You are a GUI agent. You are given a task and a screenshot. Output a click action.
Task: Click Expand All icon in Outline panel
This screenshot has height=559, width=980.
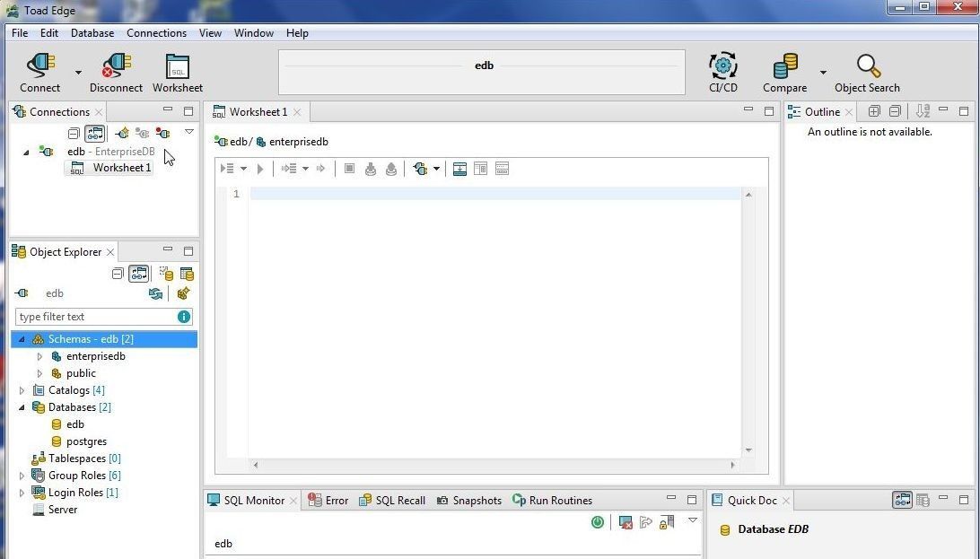pyautogui.click(x=874, y=111)
